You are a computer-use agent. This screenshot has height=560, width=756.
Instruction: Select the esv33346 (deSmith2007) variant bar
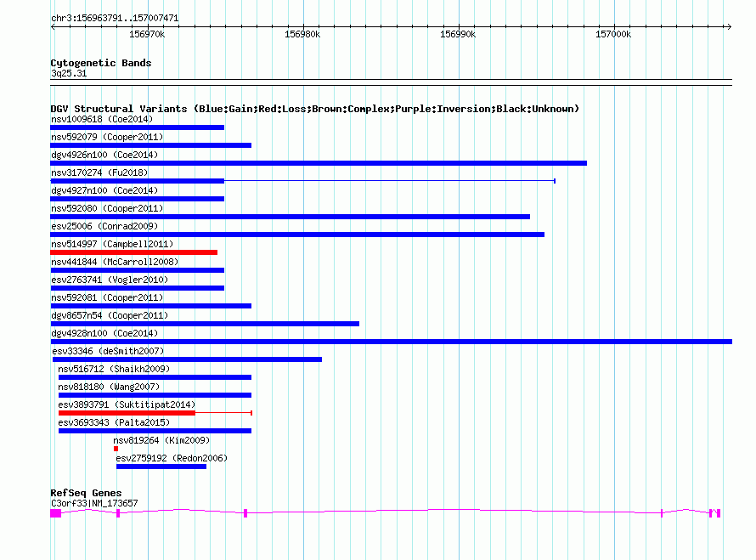click(187, 359)
